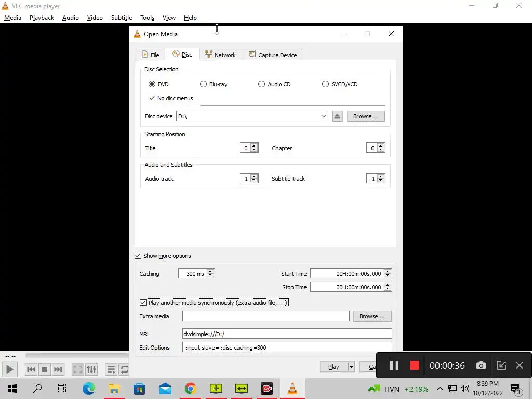
Task: Select the SVCD/VCD radio button
Action: coord(325,84)
